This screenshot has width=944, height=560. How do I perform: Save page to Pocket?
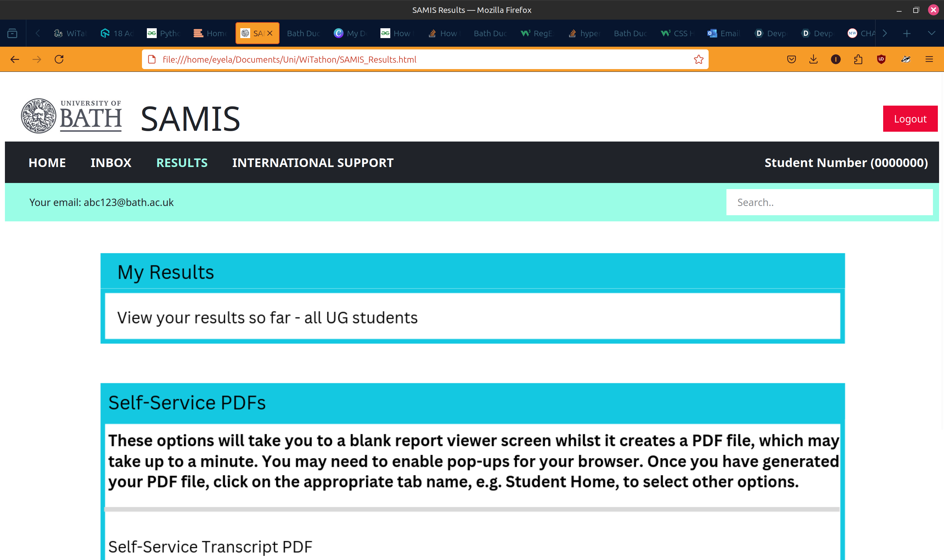pyautogui.click(x=792, y=59)
